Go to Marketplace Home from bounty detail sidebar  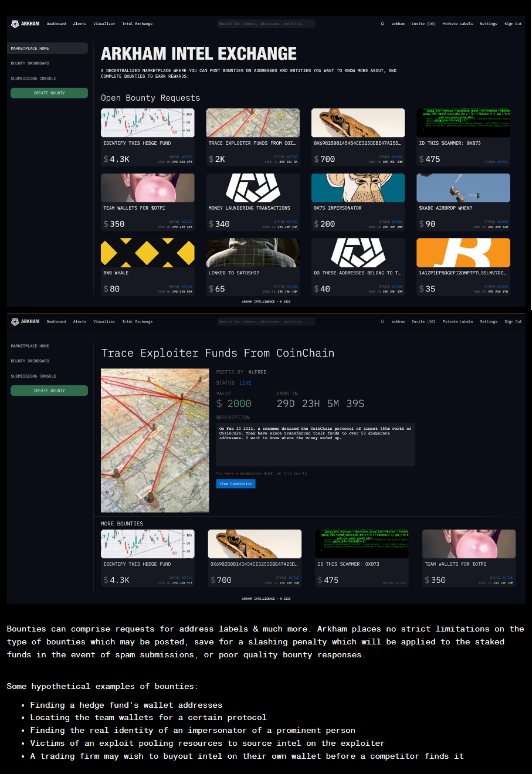point(30,346)
